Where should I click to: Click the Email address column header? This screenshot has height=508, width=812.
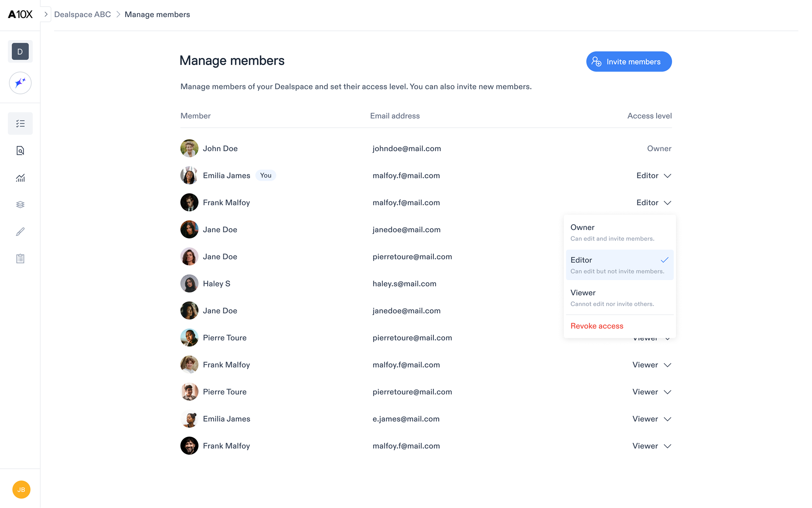point(395,116)
